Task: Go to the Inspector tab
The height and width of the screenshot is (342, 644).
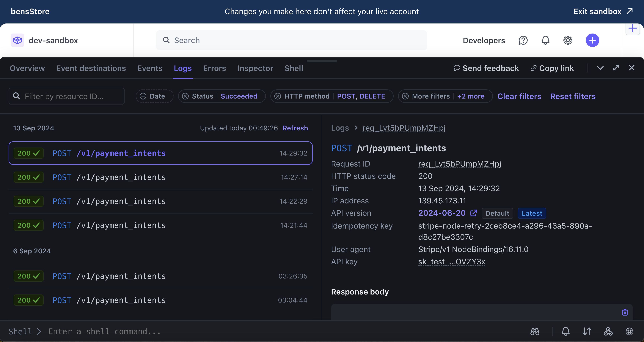Action: (x=255, y=68)
